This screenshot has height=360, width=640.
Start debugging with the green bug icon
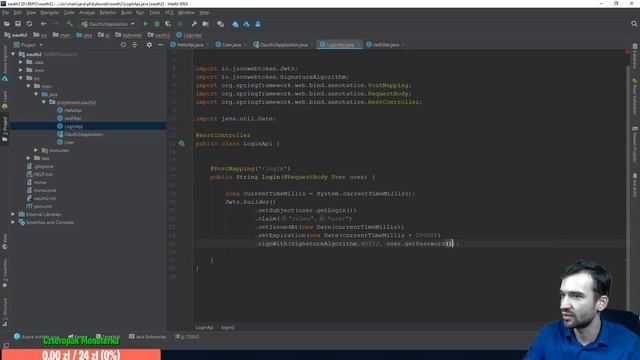157,24
